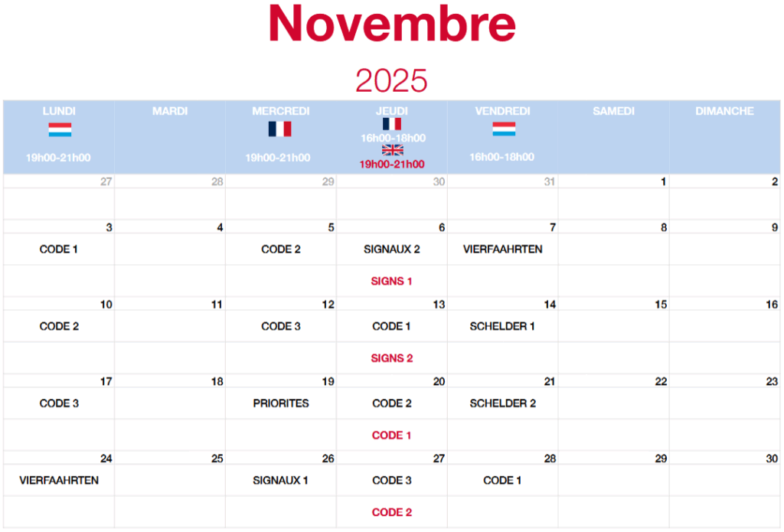This screenshot has width=784, height=532.
Task: Open the PRIORITES session on Wednesday 19
Action: click(x=281, y=403)
